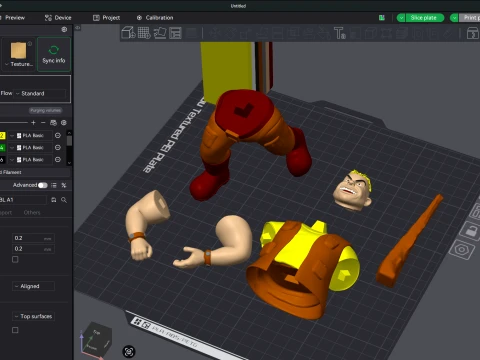Screen dimensions: 480x360
Task: Open plate settings hexagon icon
Action: click(462, 250)
